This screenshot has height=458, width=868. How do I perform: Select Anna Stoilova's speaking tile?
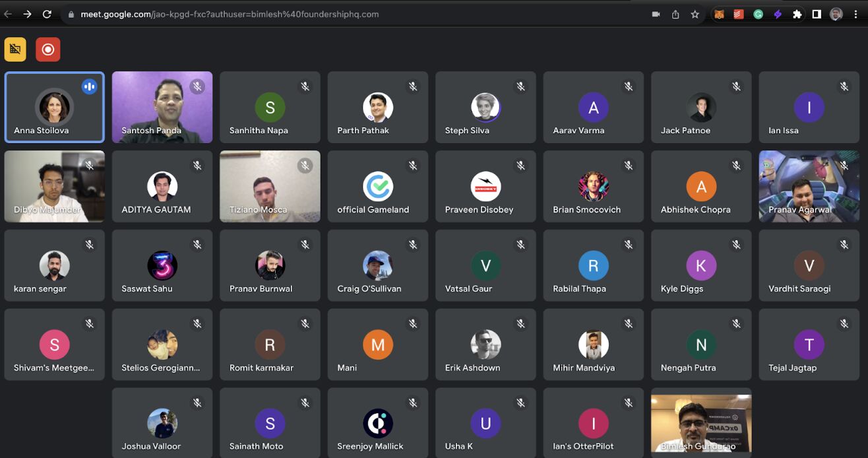[x=54, y=107]
